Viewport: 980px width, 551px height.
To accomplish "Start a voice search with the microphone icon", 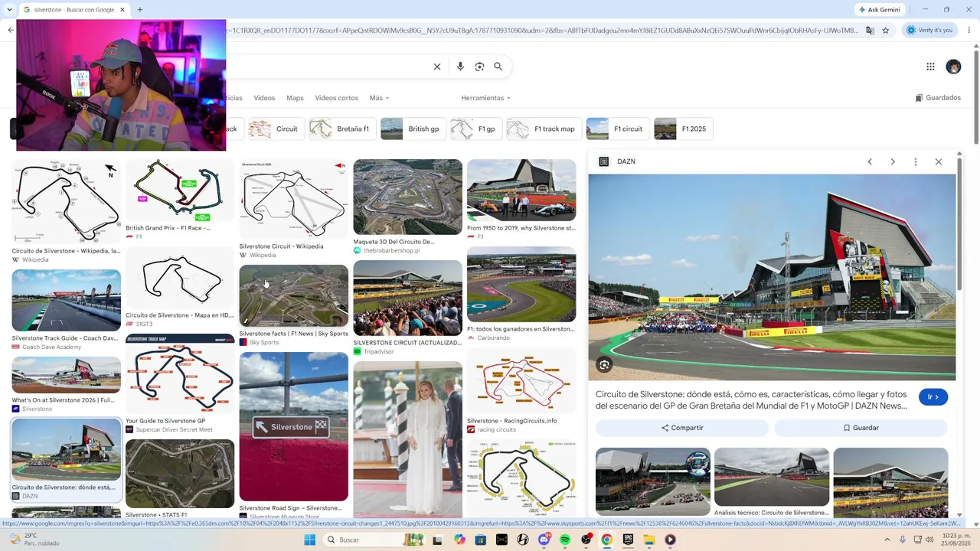I will [460, 67].
